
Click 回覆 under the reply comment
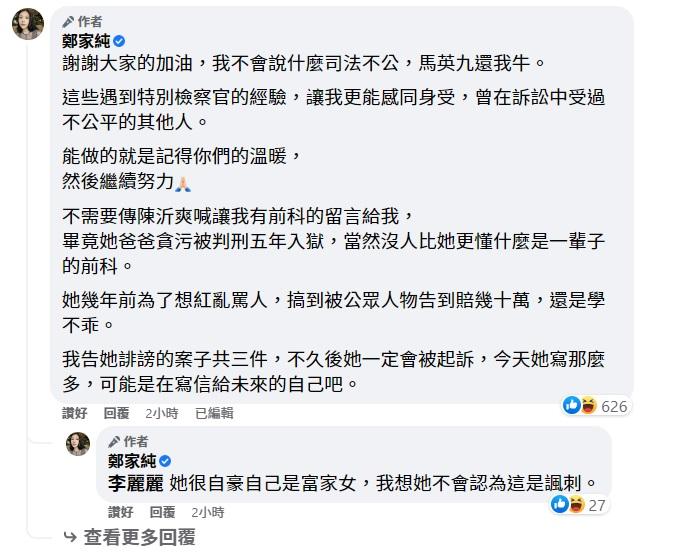pos(163,513)
